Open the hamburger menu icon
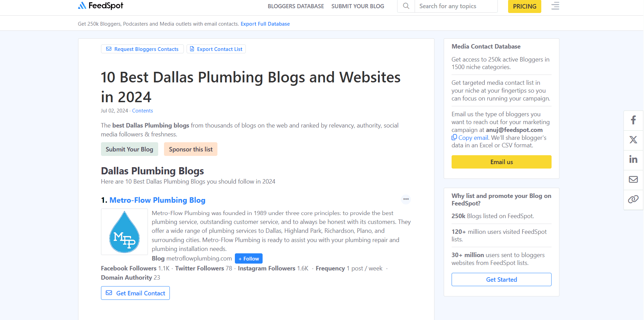 tap(555, 6)
